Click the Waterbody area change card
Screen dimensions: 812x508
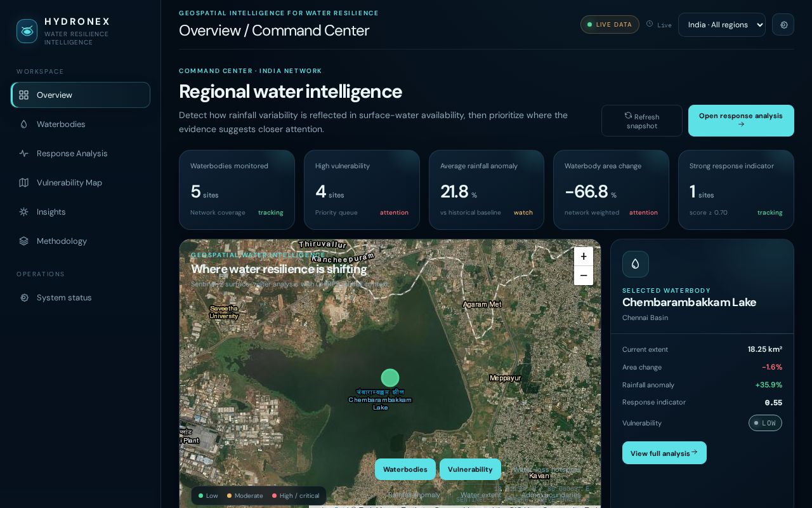tap(611, 190)
